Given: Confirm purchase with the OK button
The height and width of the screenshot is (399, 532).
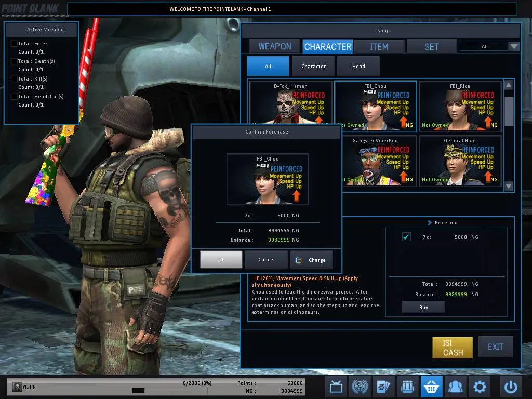Looking at the screenshot, I should (x=221, y=260).
